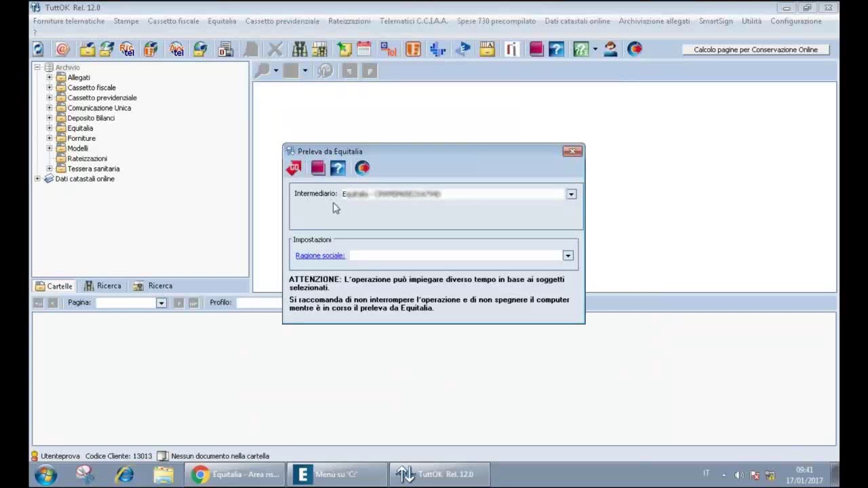Switch to the Cartelle tab
Viewport: 868px width, 488px height.
54,286
